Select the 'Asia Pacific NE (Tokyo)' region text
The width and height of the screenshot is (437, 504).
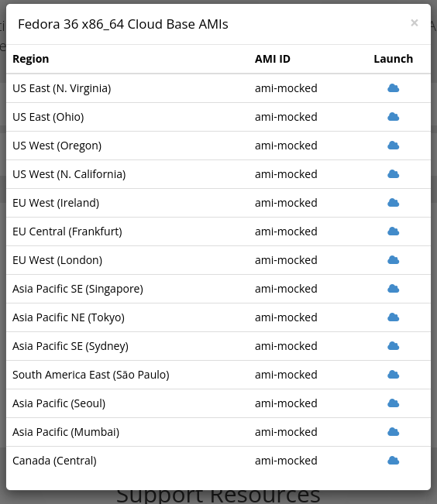click(68, 317)
